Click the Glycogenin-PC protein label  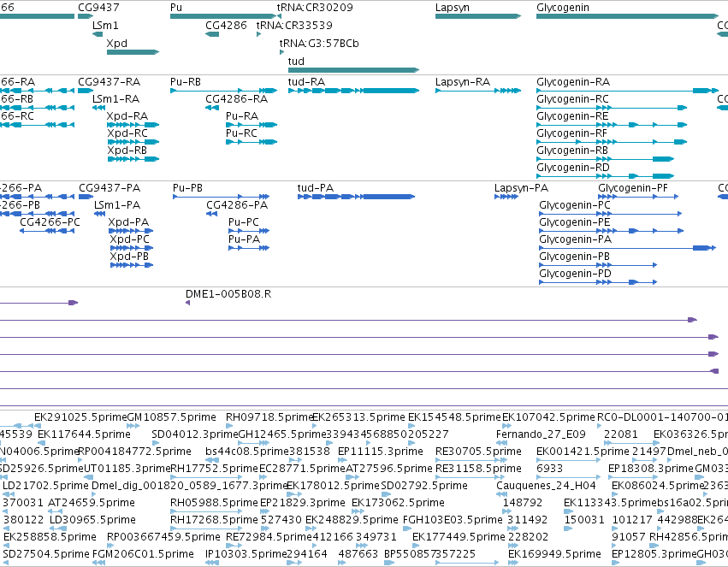coord(575,205)
